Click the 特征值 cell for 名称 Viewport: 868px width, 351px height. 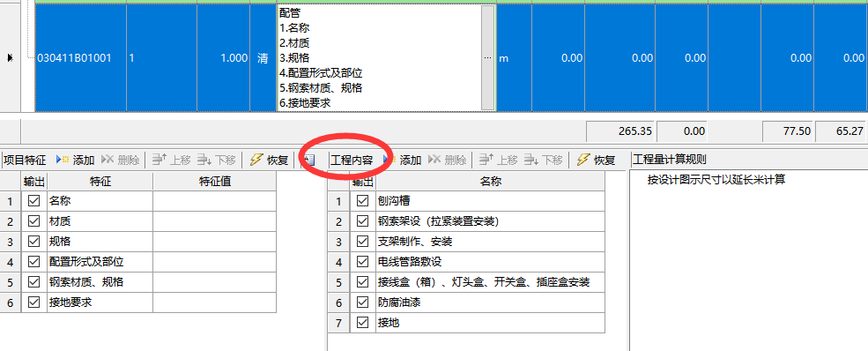(x=214, y=201)
